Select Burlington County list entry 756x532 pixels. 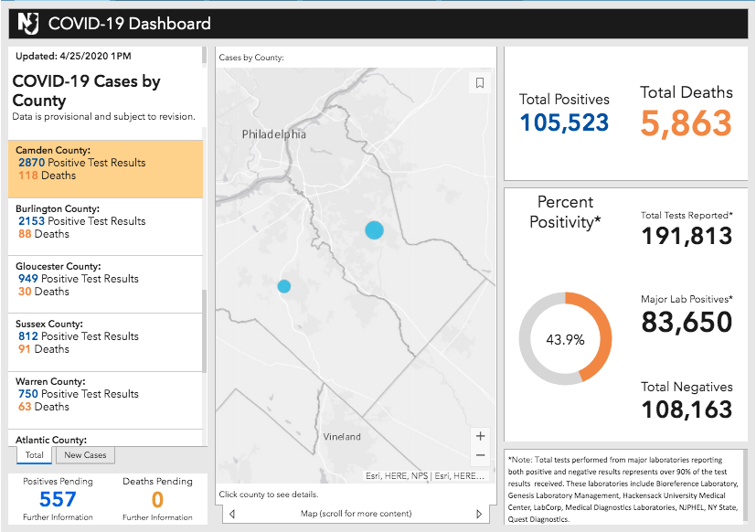(105, 221)
